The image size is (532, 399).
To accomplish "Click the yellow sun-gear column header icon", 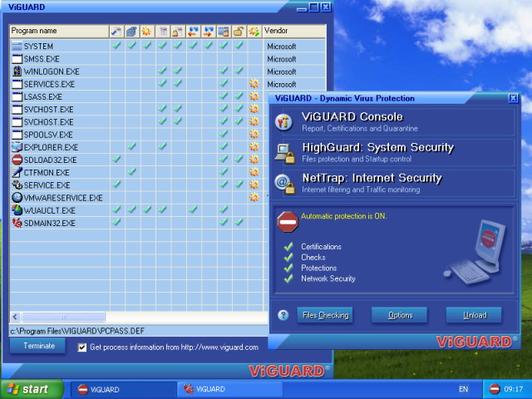I will [x=147, y=31].
